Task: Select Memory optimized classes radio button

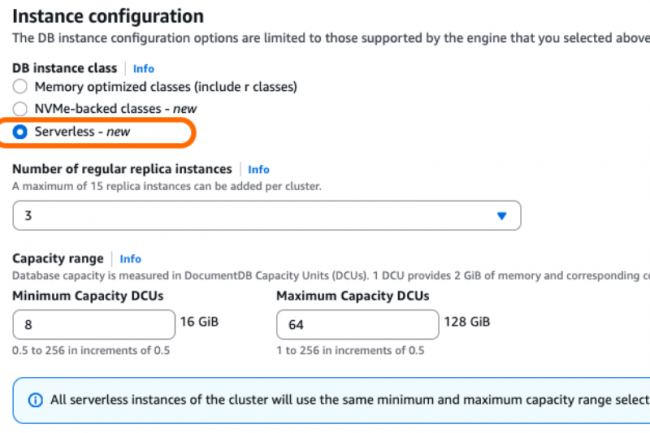Action: [x=20, y=87]
